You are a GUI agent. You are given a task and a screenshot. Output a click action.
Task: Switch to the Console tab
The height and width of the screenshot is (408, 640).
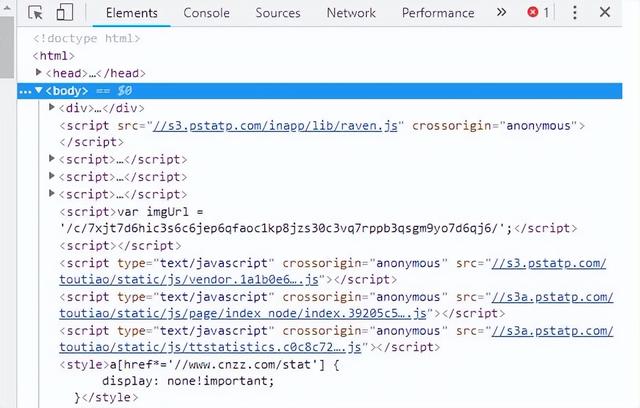click(x=207, y=13)
